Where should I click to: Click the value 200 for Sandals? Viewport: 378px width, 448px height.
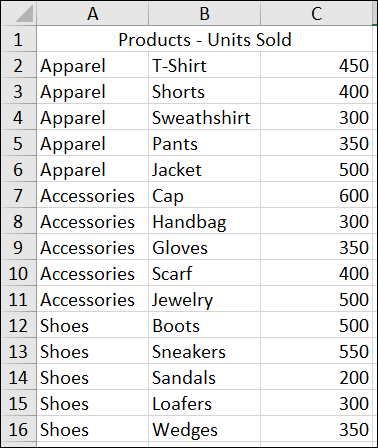[316, 377]
